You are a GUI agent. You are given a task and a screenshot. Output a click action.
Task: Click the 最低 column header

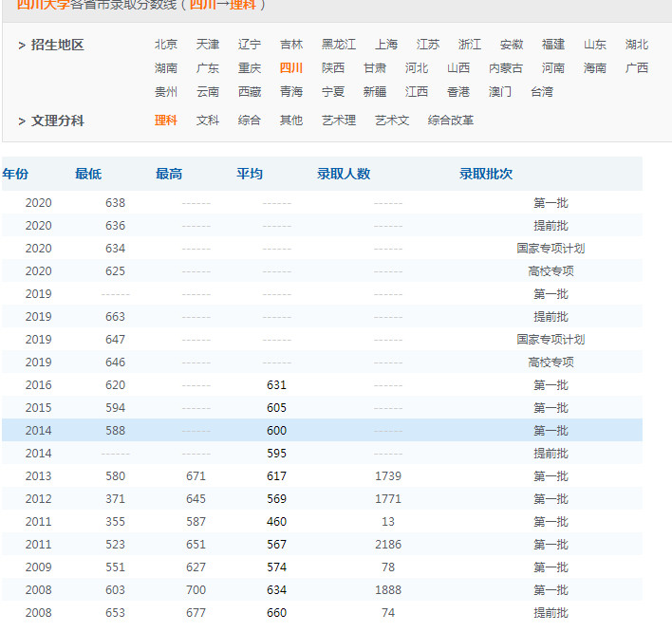coord(88,174)
